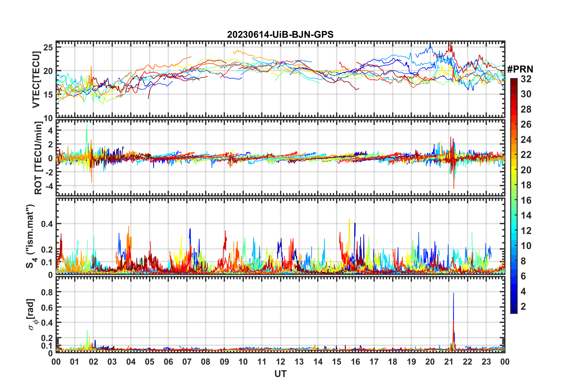
Task: Select the "ROT [TECU/min]" y-axis label
Action: [x=38, y=158]
